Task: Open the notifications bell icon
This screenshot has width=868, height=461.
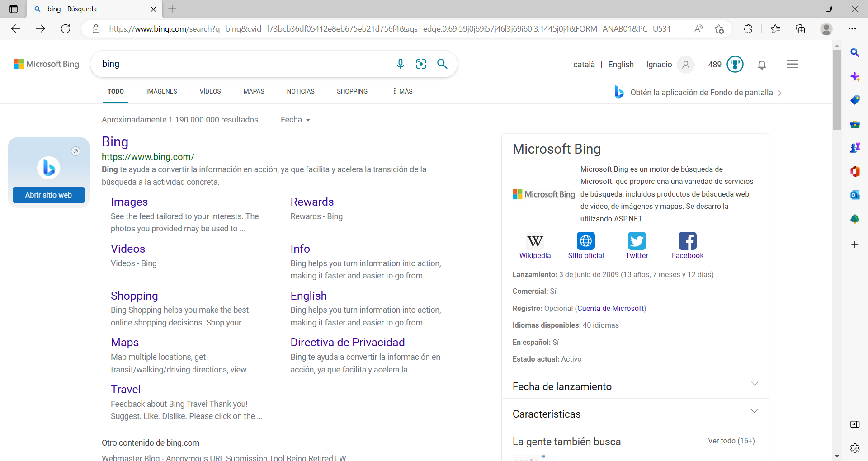Action: click(x=762, y=65)
